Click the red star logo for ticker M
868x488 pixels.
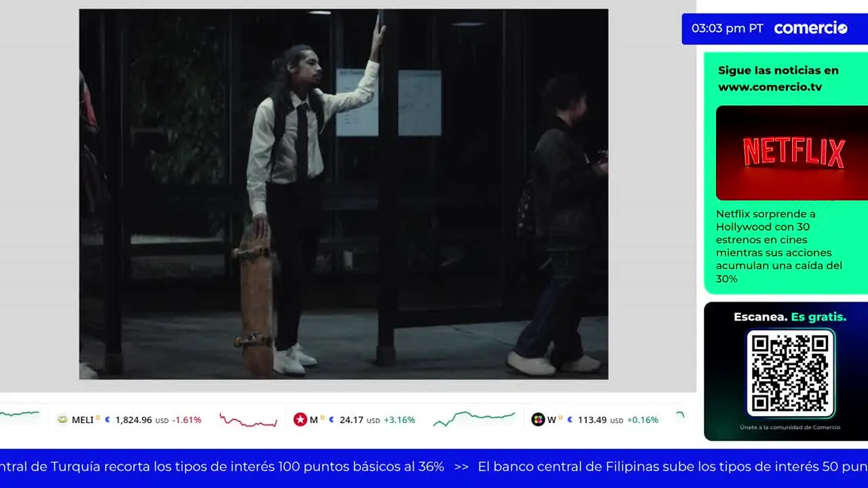tap(300, 420)
